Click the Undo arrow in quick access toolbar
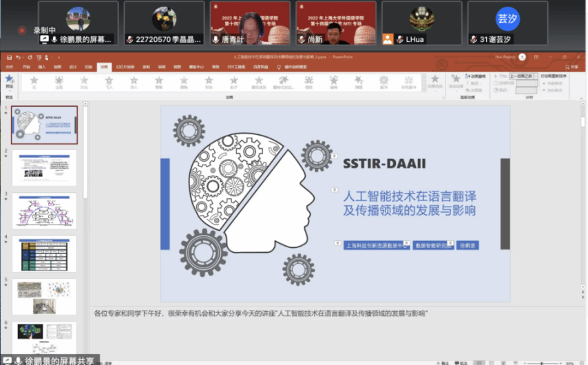588x365 pixels. [18, 57]
